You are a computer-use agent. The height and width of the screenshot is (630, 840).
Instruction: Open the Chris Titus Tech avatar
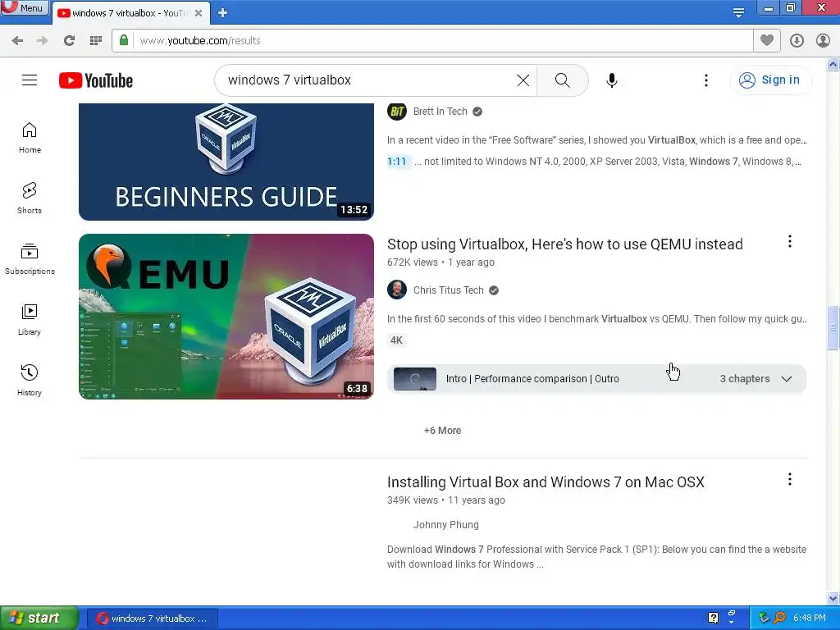397,290
